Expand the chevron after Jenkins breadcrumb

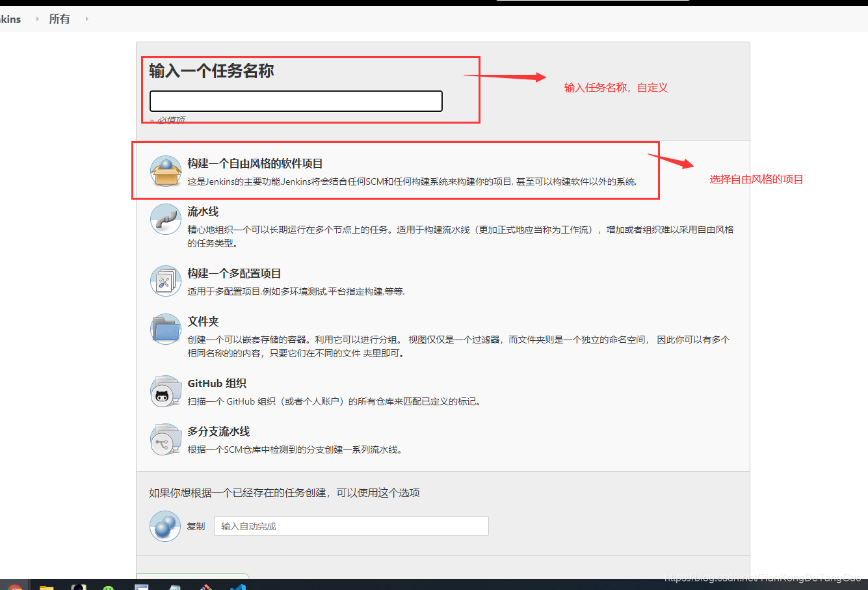pos(36,19)
